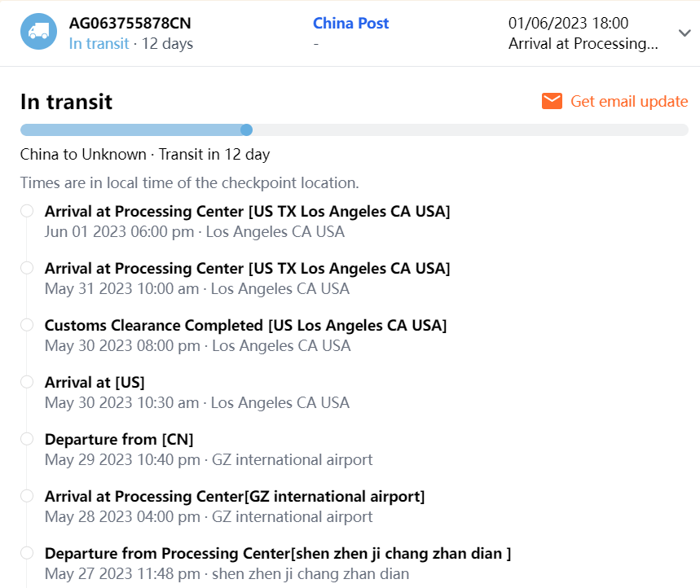
Task: Click GZ airport arrival timeline marker
Action: click(x=27, y=496)
